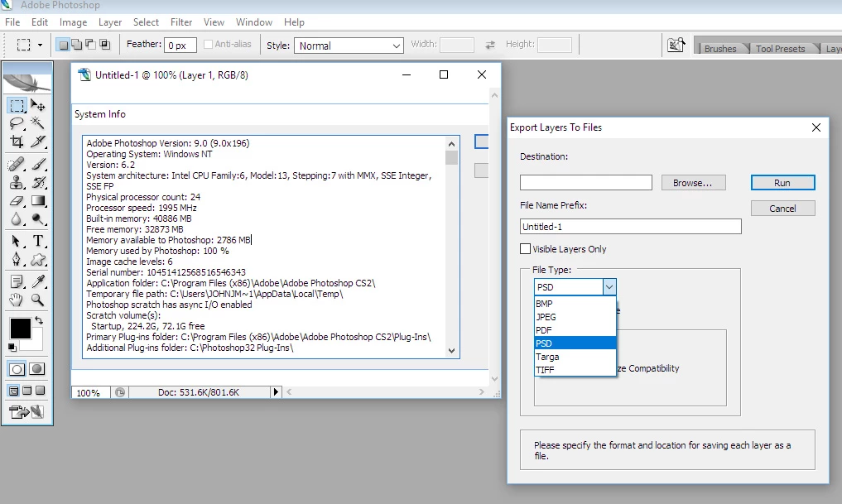Select the Pen tool
Viewport: 842px width, 504px height.
tap(17, 260)
